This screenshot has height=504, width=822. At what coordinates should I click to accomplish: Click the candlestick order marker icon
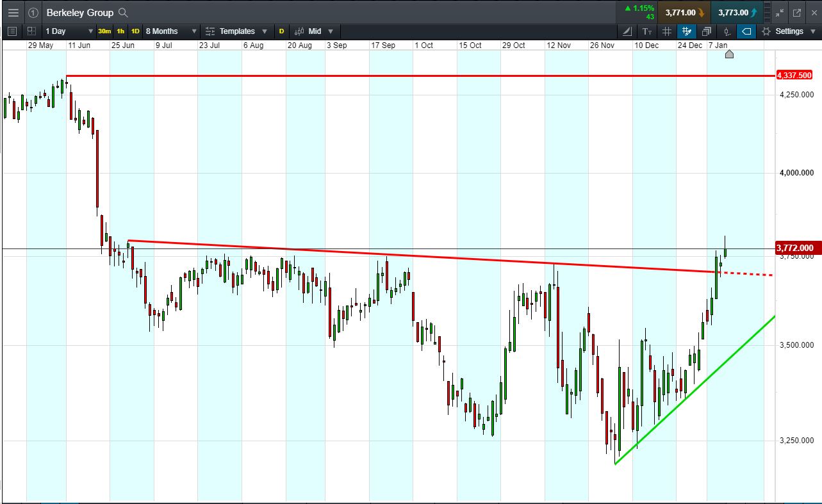tap(727, 31)
